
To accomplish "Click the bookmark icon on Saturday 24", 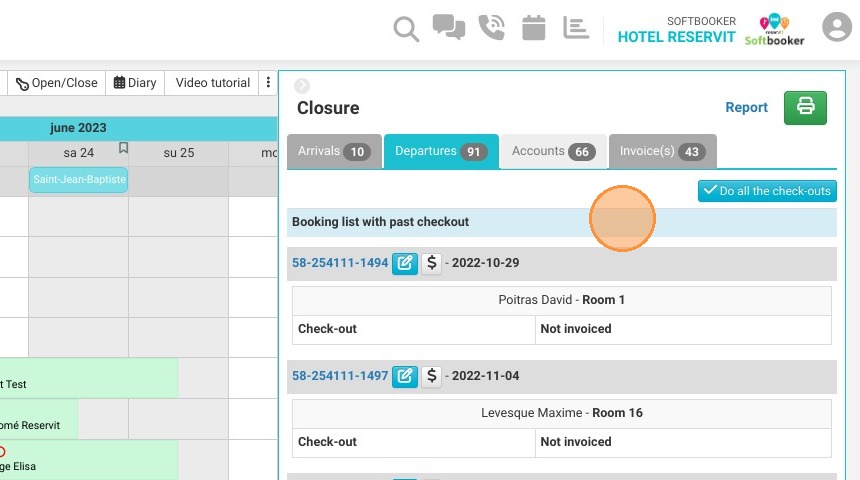I will point(123,148).
